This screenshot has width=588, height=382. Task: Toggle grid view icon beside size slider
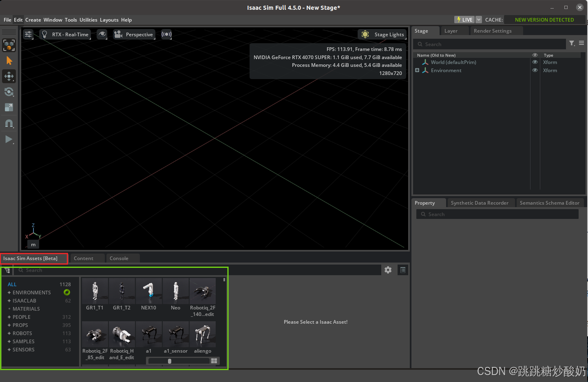214,361
